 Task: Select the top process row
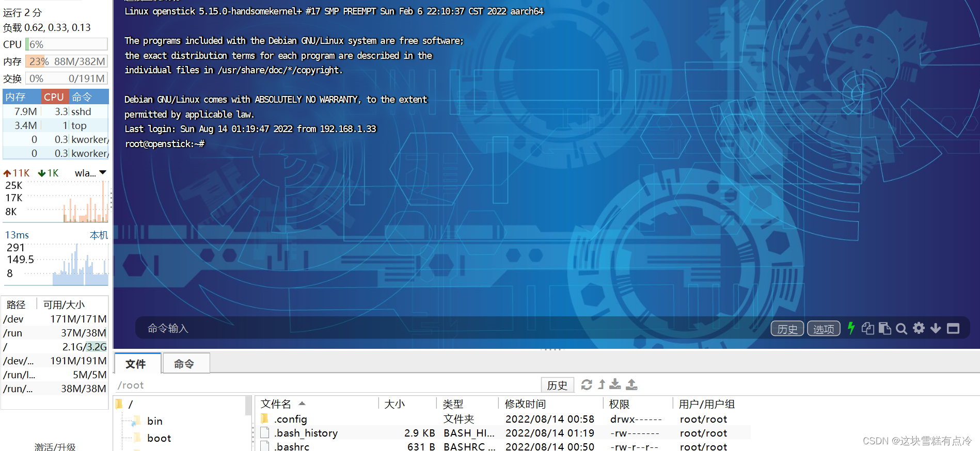click(56, 125)
